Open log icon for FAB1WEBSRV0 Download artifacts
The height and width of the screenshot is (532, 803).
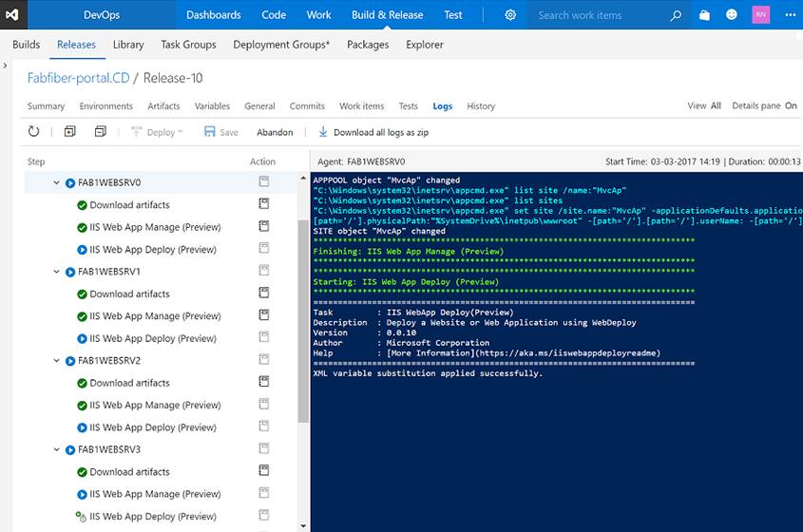point(264,203)
